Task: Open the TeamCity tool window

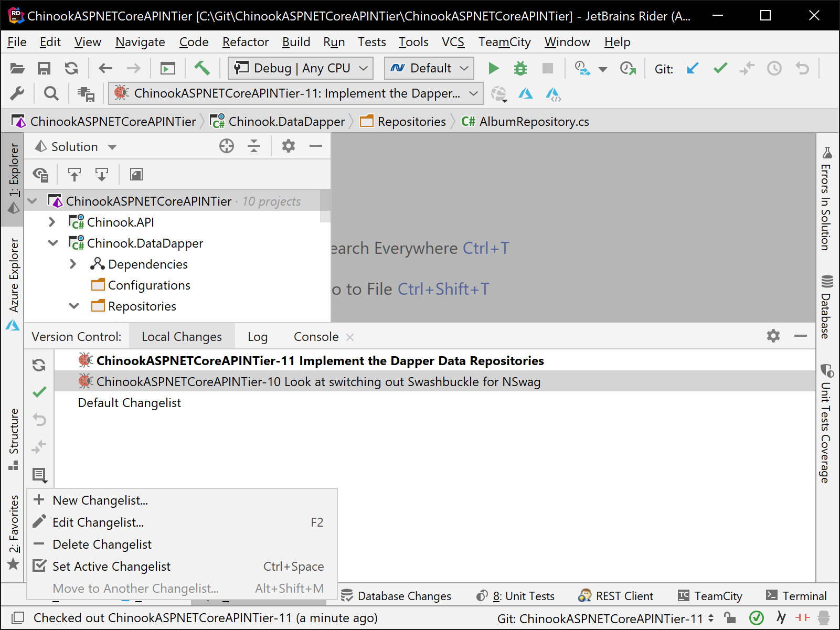Action: [709, 596]
